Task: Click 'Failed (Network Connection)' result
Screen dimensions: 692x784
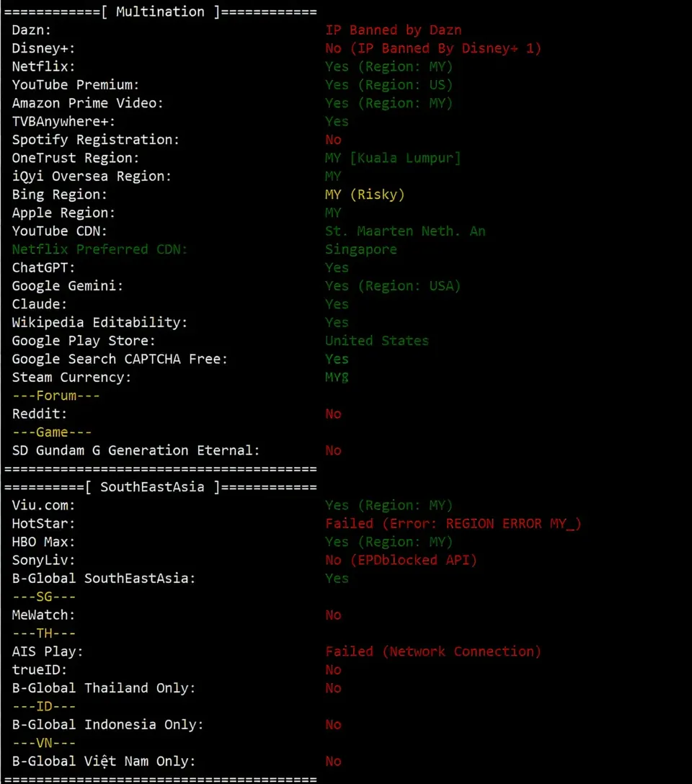Action: (x=433, y=651)
